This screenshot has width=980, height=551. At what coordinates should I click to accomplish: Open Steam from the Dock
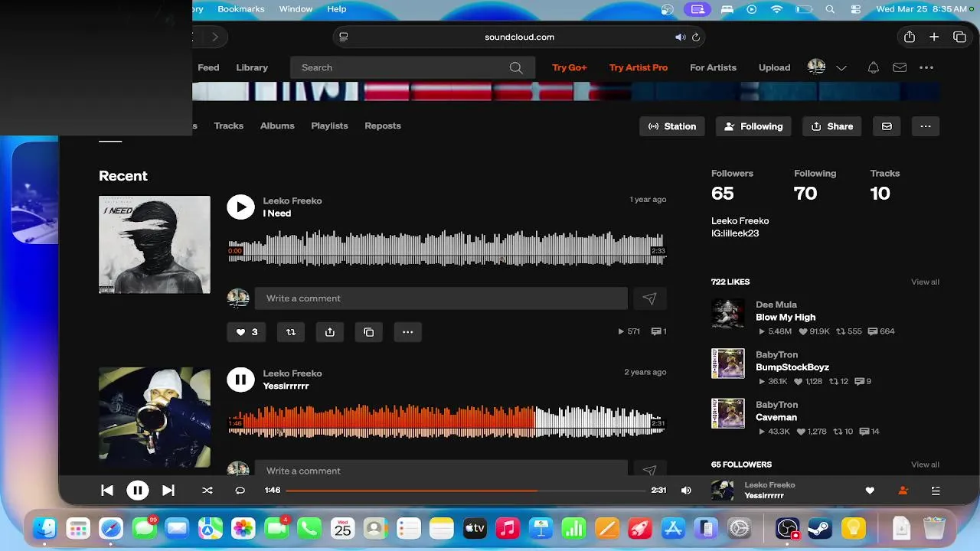pyautogui.click(x=820, y=528)
